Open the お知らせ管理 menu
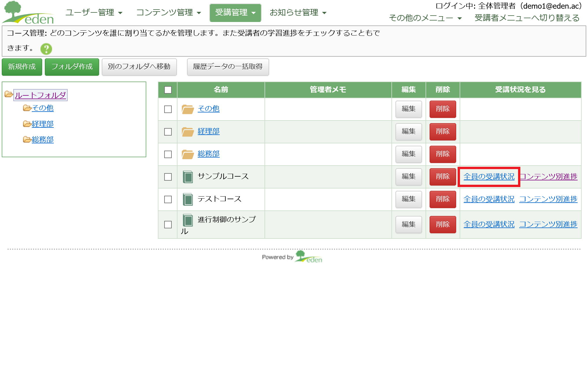588x370 pixels. coord(298,12)
